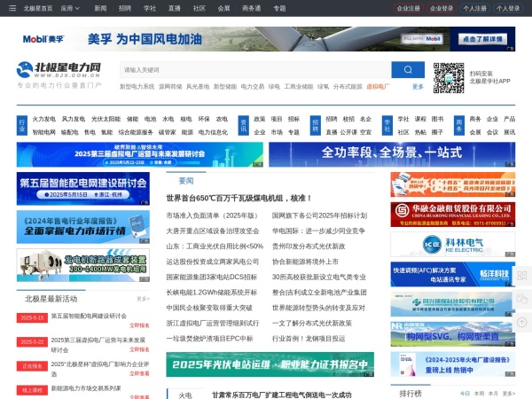Click the Mobil 美孚 wind power banner
The image size is (532, 399).
click(x=266, y=39)
